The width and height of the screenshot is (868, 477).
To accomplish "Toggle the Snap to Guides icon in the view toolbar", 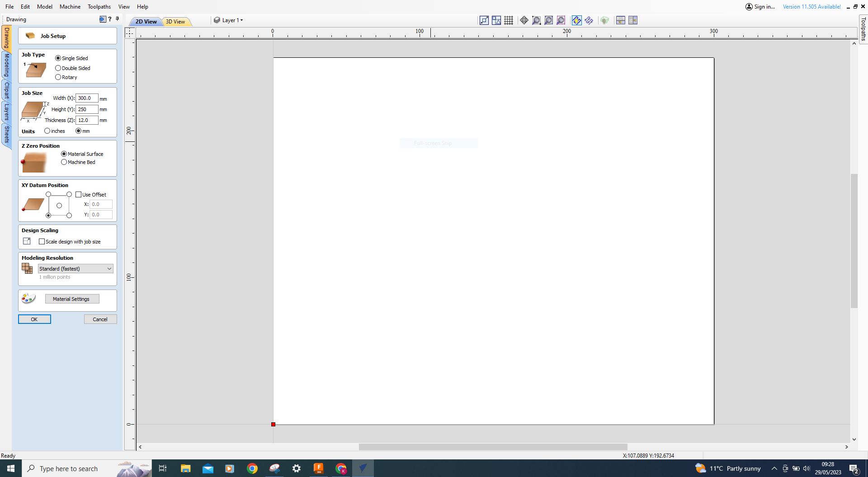I will [x=484, y=20].
